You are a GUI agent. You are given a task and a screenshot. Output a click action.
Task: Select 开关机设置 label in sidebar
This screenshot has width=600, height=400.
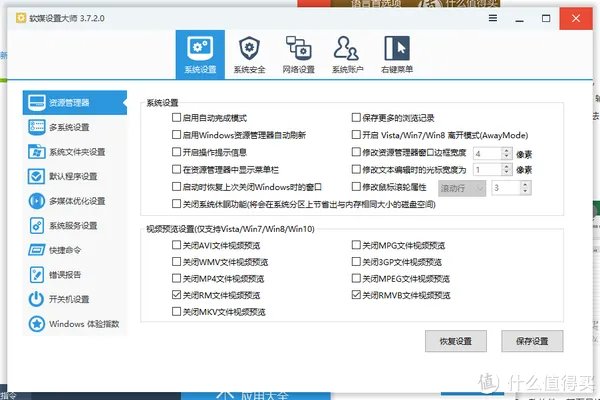(69, 299)
